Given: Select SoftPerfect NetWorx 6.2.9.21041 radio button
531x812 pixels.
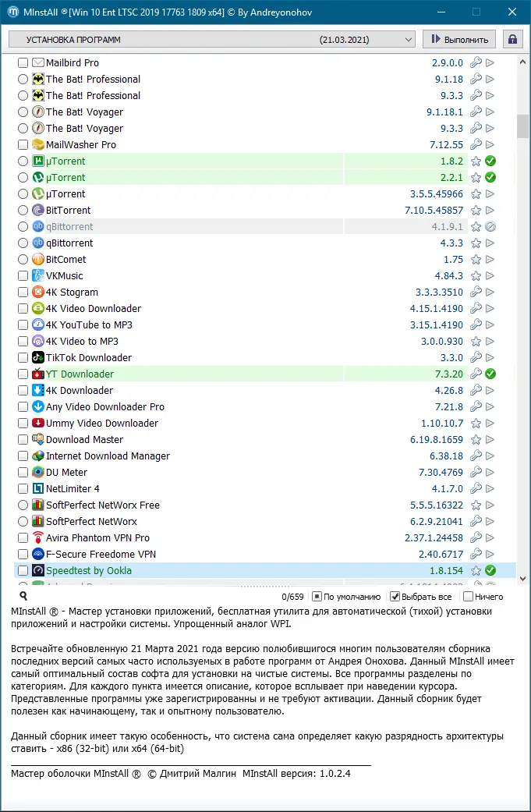Looking at the screenshot, I should pos(23,522).
